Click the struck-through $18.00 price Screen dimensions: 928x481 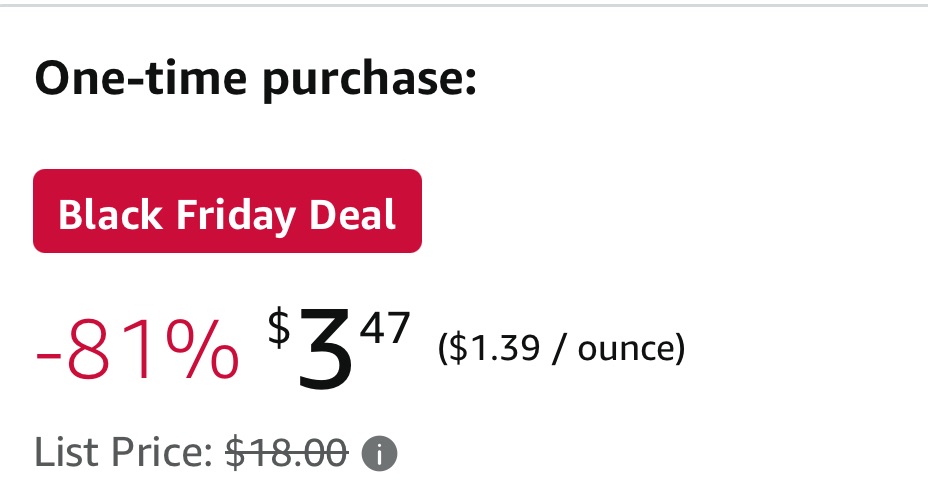(x=287, y=453)
